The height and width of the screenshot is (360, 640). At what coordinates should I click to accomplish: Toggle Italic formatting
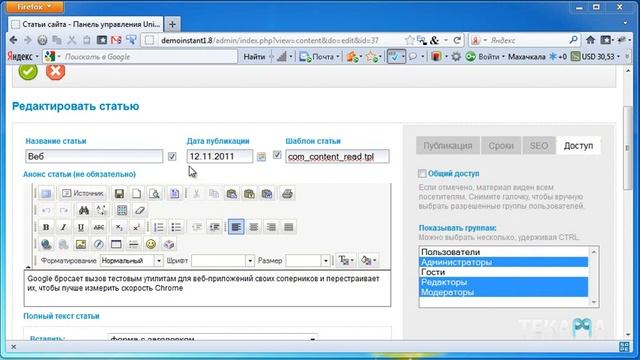(x=63, y=227)
